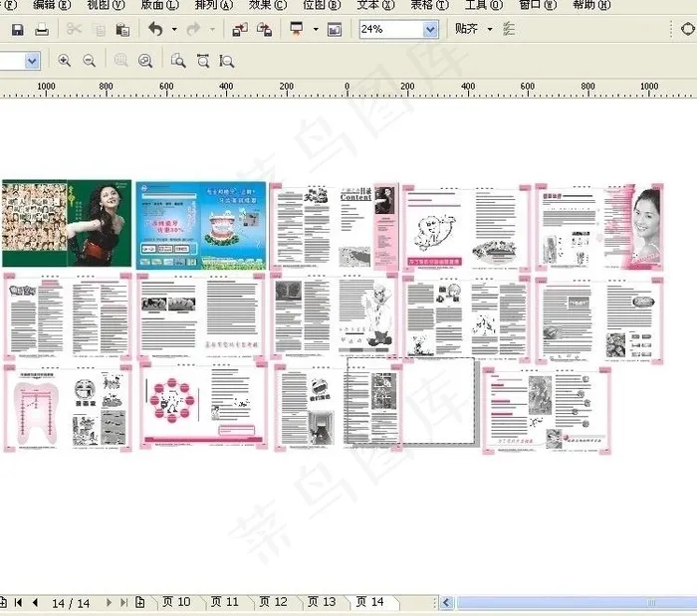Click the Save icon in the toolbar

(17, 30)
